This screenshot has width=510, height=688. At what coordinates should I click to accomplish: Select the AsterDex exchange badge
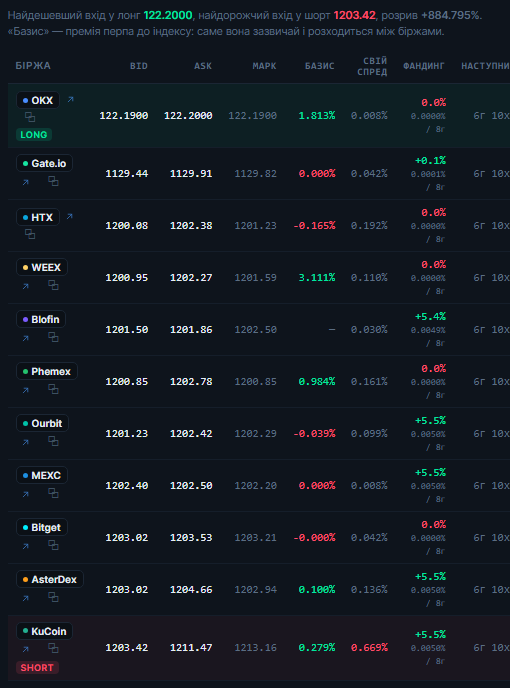point(50,579)
